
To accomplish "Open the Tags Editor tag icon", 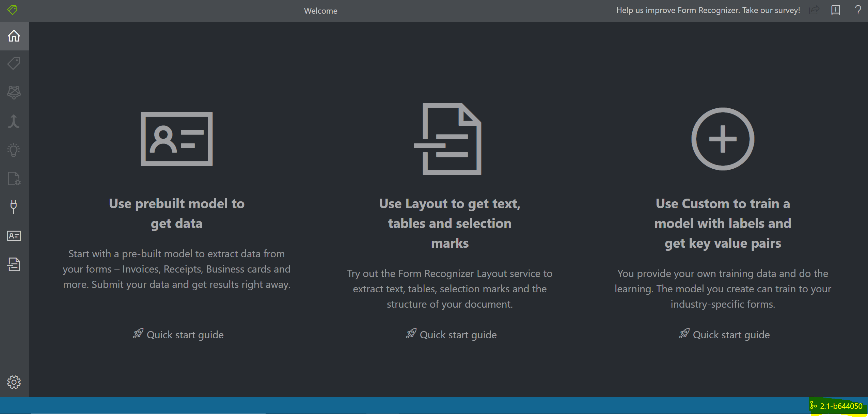I will point(14,64).
